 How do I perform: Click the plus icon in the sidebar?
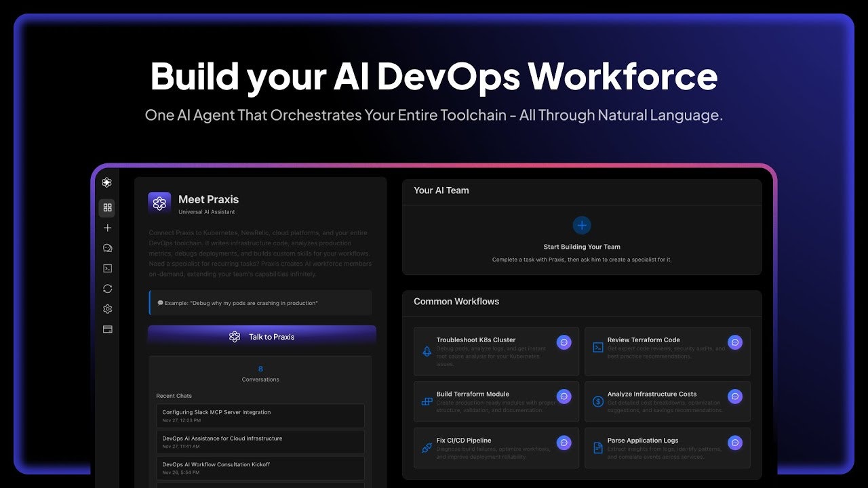pyautogui.click(x=107, y=228)
